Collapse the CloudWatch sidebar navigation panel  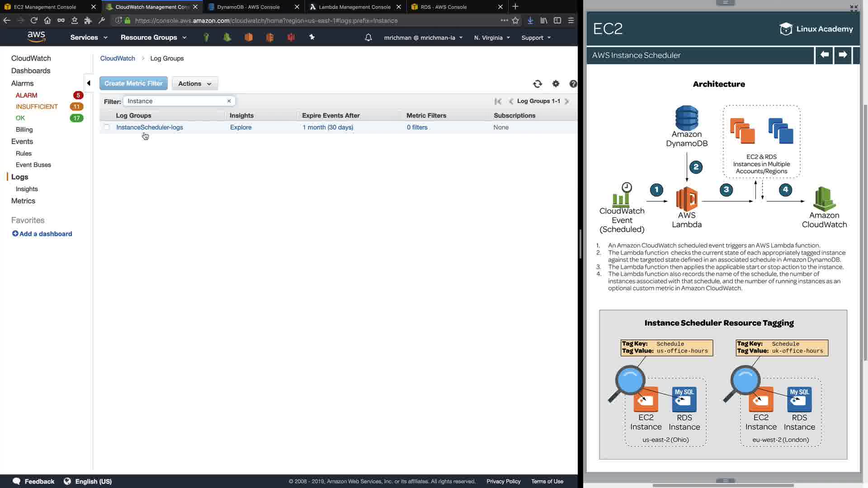(x=89, y=83)
